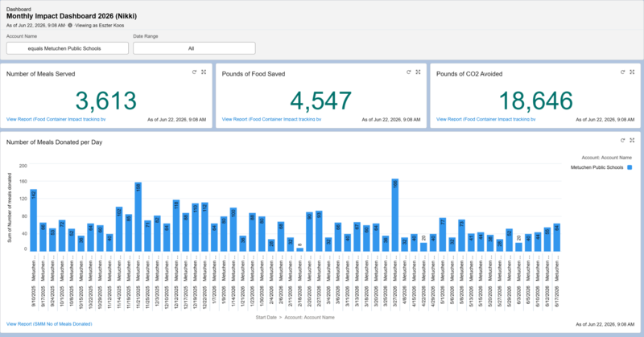This screenshot has width=644, height=337.
Task: Click the 166 bar for 3/27/2026
Action: [395, 215]
